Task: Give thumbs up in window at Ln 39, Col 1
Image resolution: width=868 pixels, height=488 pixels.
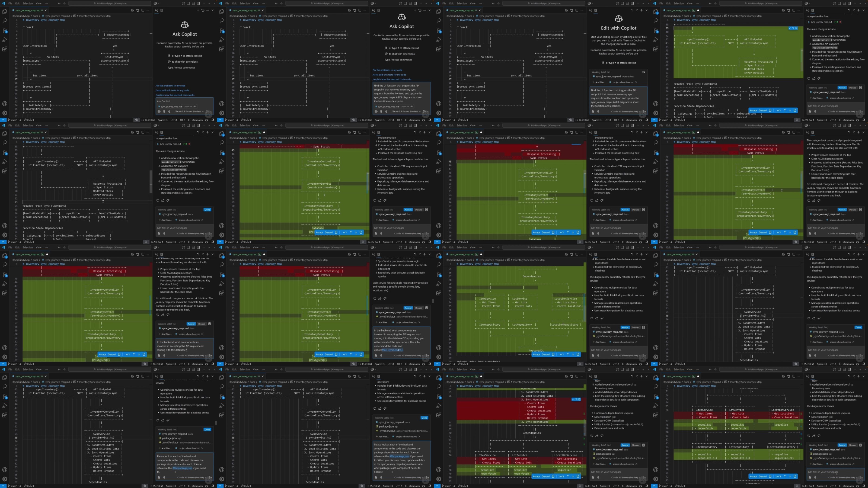Action: 814,78
